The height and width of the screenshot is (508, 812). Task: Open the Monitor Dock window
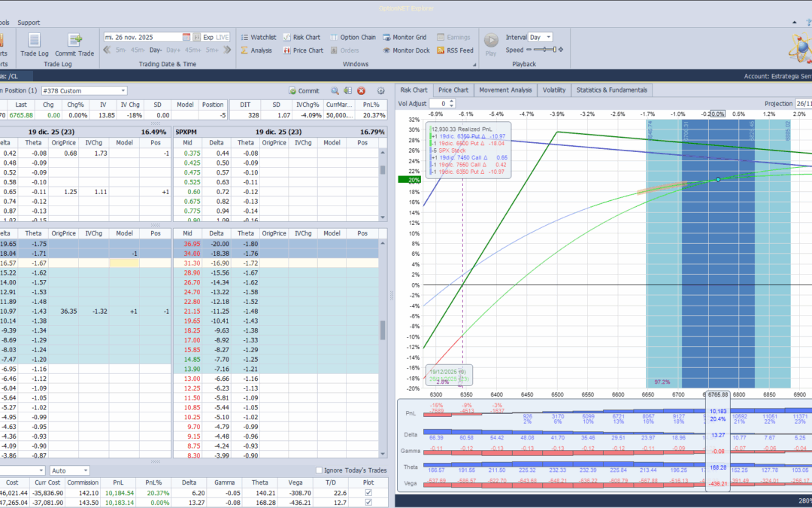tap(406, 50)
